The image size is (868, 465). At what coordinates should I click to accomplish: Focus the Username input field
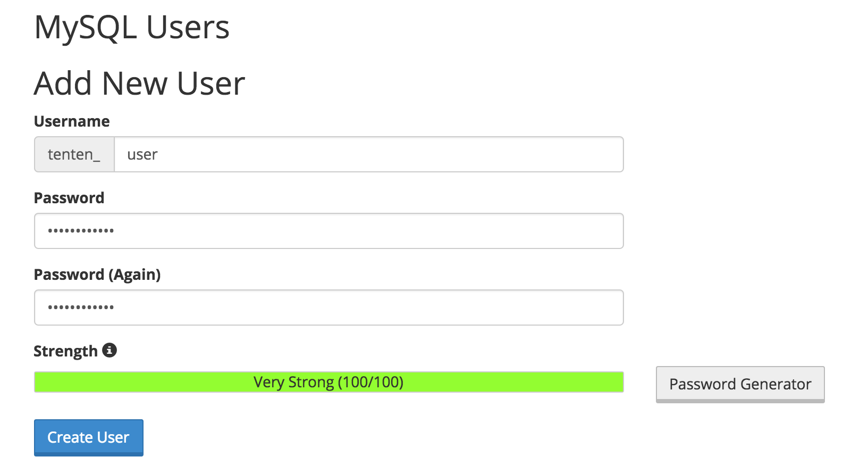click(369, 154)
